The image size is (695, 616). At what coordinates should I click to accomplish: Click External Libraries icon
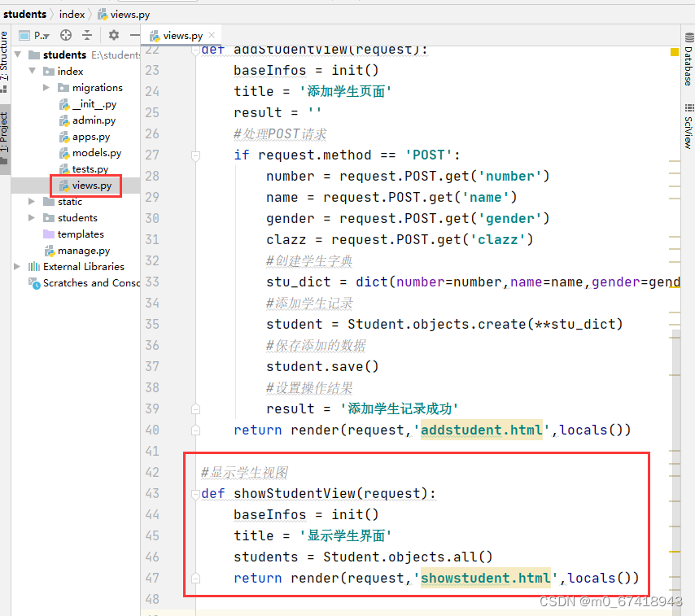[x=34, y=266]
